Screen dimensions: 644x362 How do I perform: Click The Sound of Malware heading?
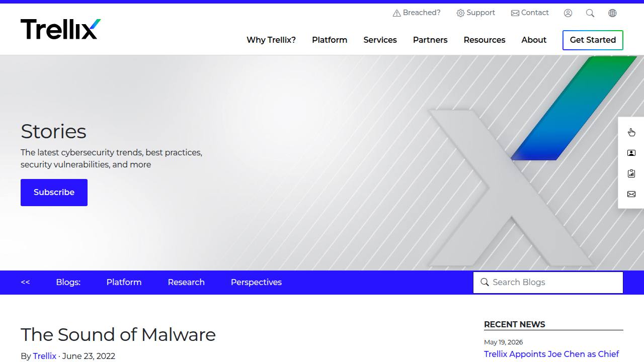pos(118,335)
